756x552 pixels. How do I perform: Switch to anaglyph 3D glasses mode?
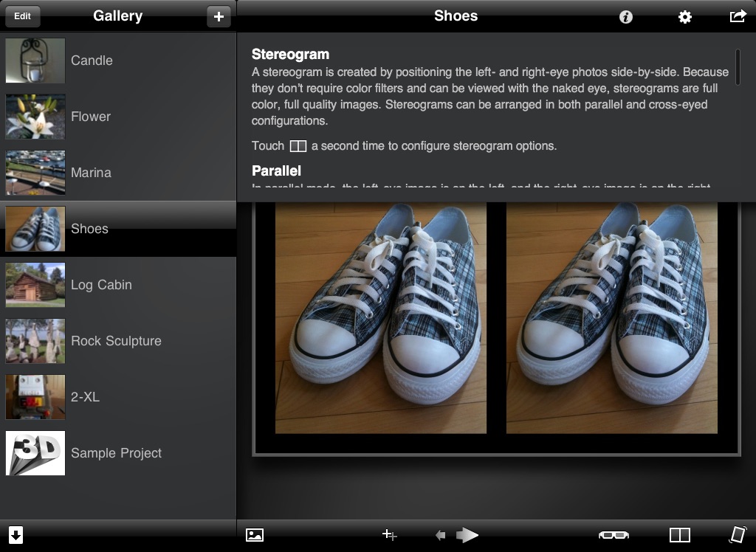coord(614,534)
